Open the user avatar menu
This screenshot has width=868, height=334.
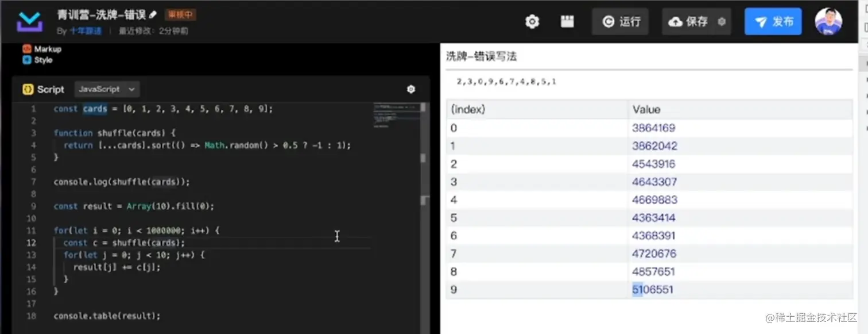coord(828,22)
